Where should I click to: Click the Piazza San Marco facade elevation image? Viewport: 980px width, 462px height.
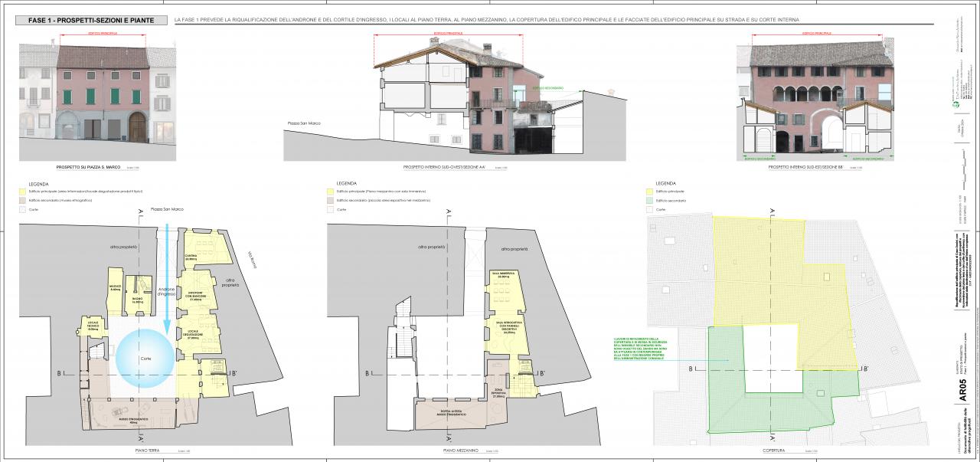[x=97, y=94]
